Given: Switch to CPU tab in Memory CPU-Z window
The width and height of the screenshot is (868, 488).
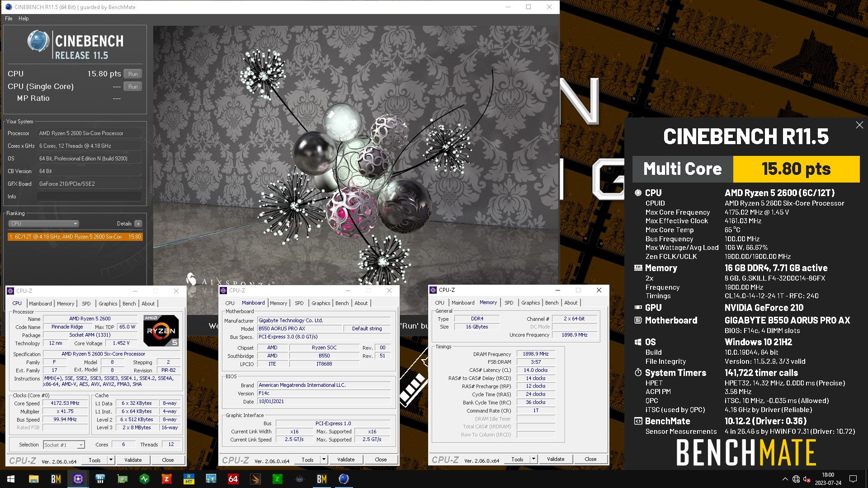Looking at the screenshot, I should tap(439, 303).
